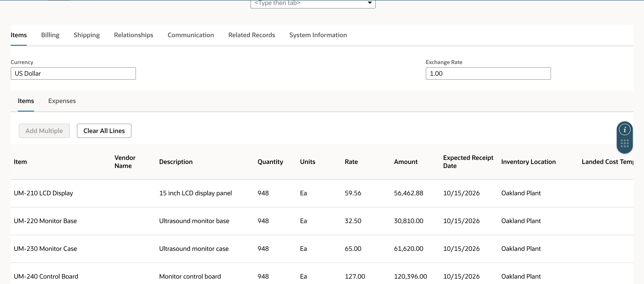Select the UM-220 Monitor Base item cell
The height and width of the screenshot is (284, 644).
(x=45, y=221)
